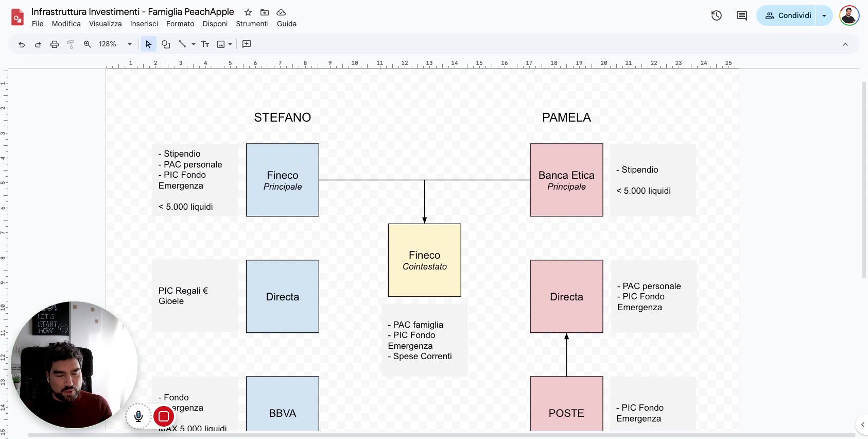Screen dimensions: 868x439
Task: Click the STEFANO heading text
Action: [283, 117]
